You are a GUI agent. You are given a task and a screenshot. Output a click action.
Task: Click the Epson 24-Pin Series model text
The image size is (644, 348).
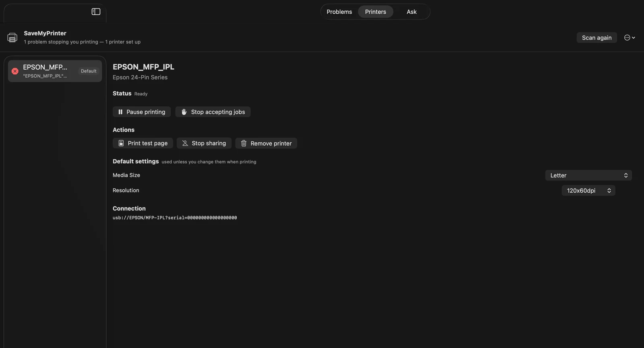coord(140,77)
